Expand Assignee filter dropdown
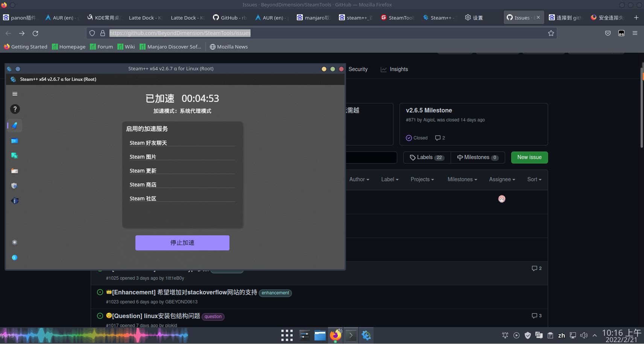This screenshot has width=644, height=344. coord(502,180)
